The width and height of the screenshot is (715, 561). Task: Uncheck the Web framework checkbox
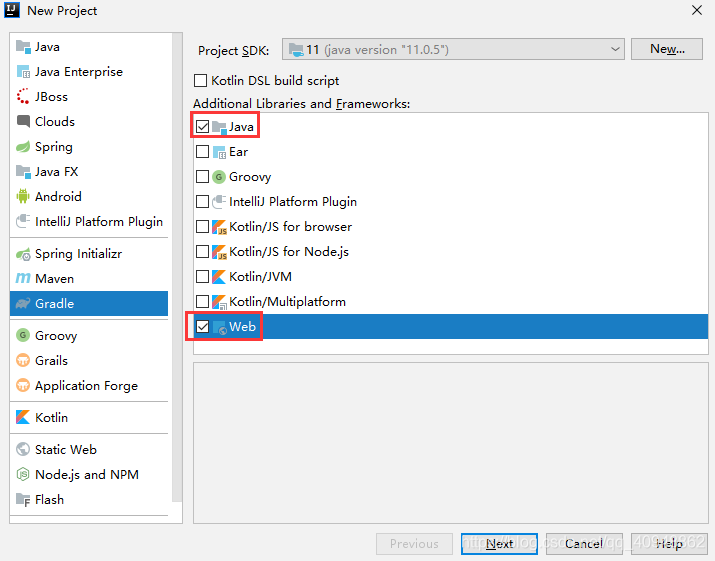coord(202,327)
